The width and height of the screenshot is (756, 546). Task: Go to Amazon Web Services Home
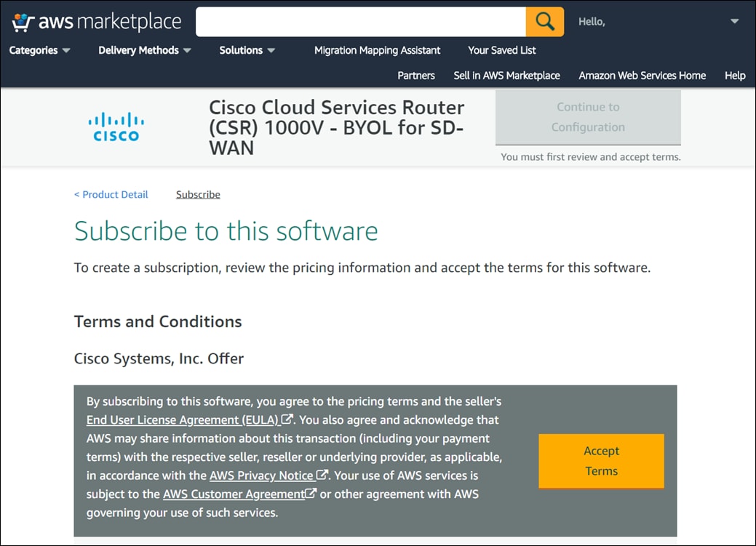[x=642, y=76]
